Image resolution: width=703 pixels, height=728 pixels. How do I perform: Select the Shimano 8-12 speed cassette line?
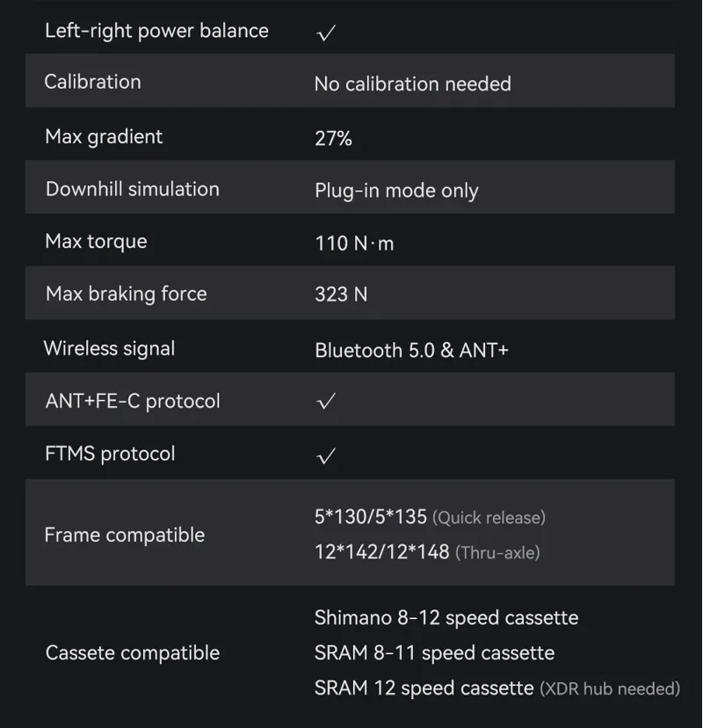(446, 618)
